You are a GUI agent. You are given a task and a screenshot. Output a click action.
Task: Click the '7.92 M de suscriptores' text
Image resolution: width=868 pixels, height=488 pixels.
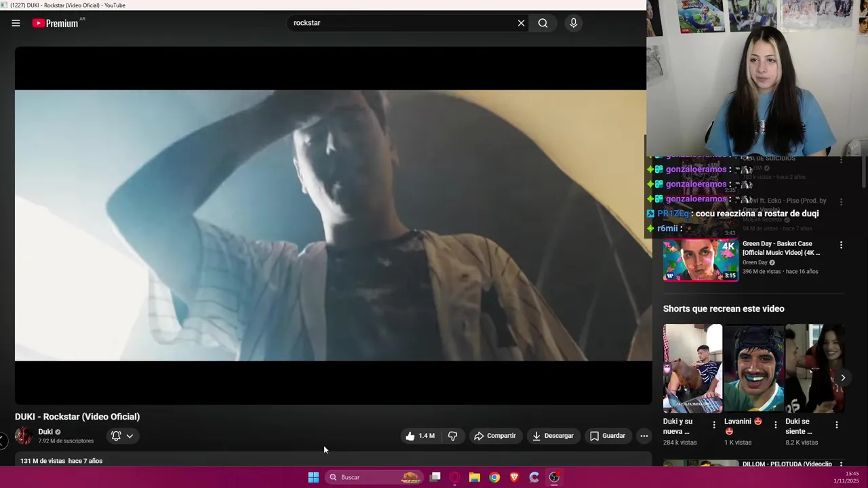pos(66,441)
